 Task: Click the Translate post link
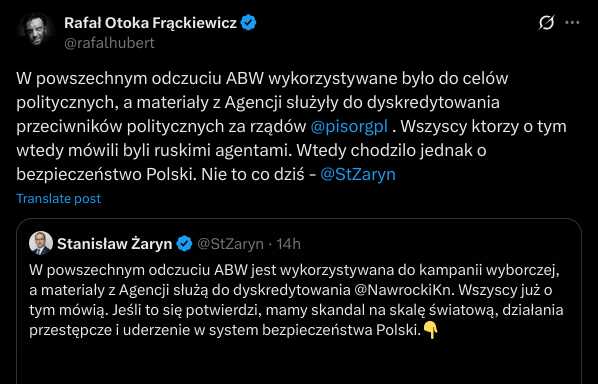tap(58, 199)
